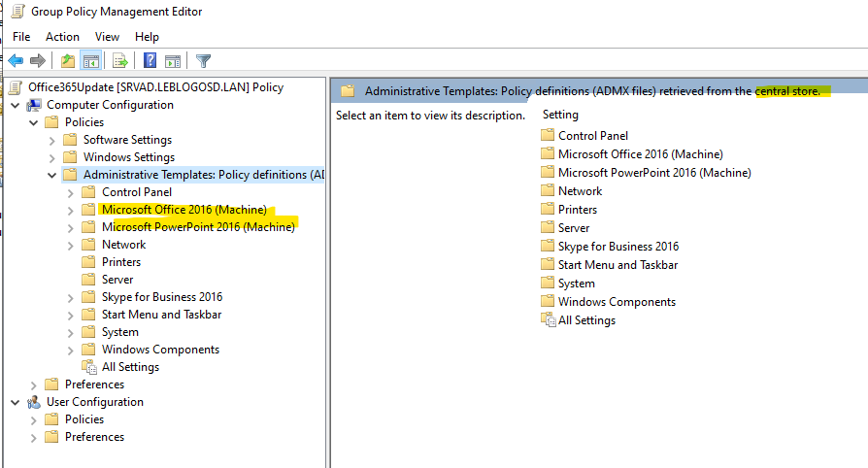Click the Forward arrow toolbar icon
The width and height of the screenshot is (868, 468).
click(38, 60)
